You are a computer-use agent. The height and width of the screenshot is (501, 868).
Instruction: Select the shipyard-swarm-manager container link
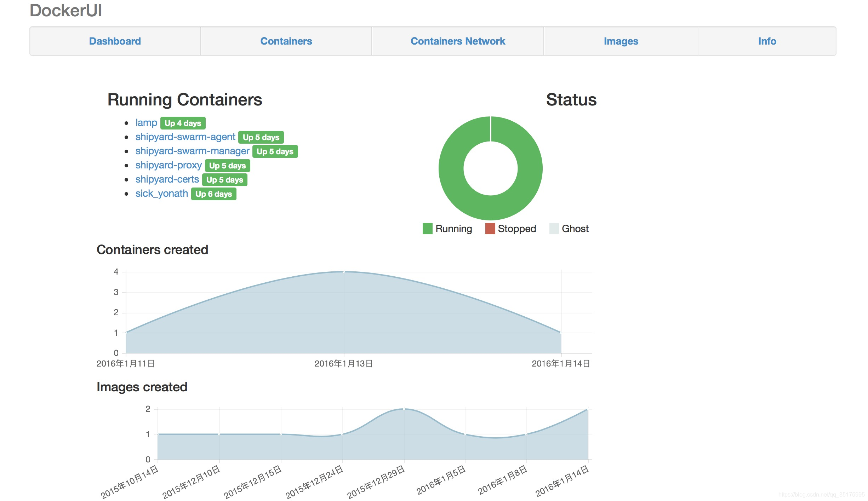coord(192,151)
